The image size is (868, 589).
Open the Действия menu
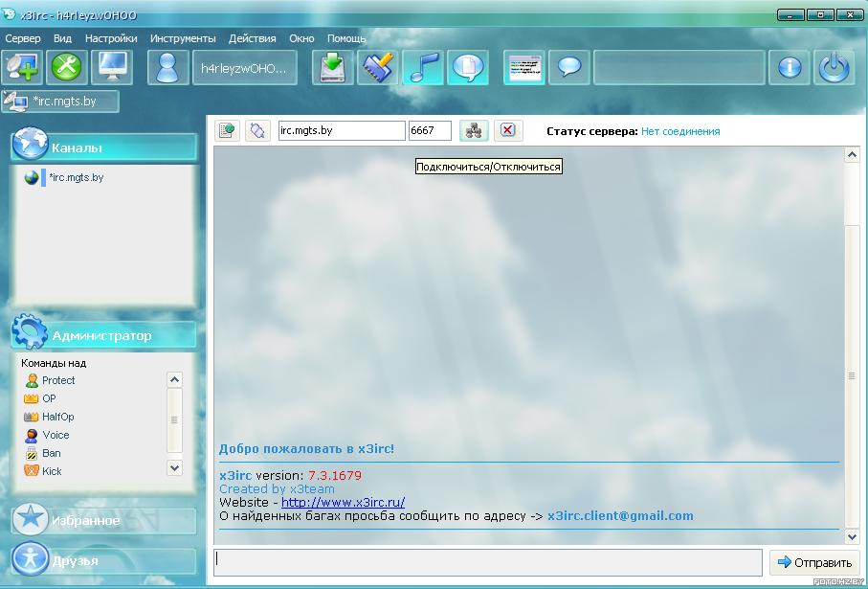point(252,38)
